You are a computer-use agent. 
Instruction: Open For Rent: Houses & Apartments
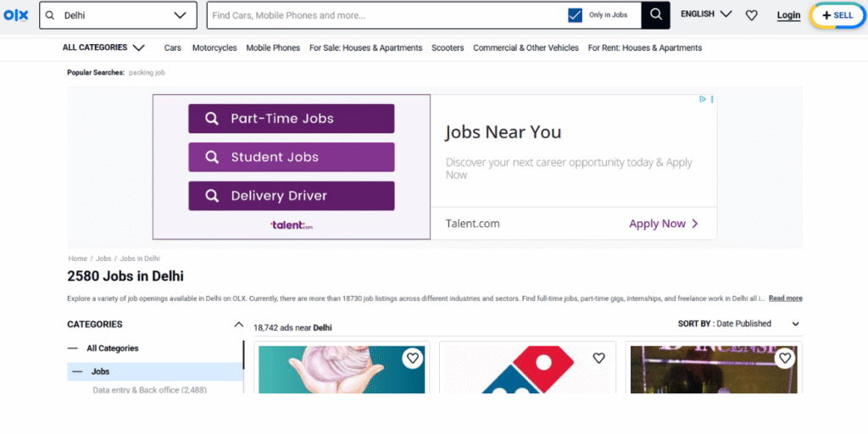(x=645, y=48)
